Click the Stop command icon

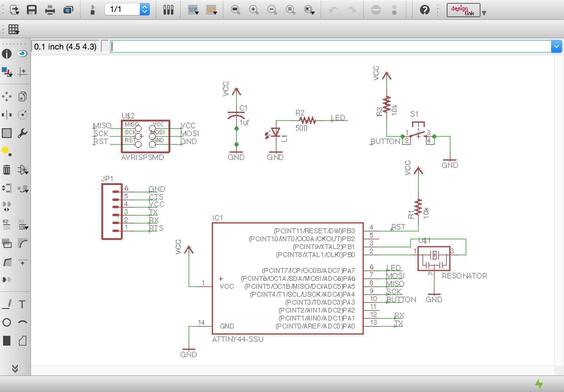pyautogui.click(x=376, y=10)
